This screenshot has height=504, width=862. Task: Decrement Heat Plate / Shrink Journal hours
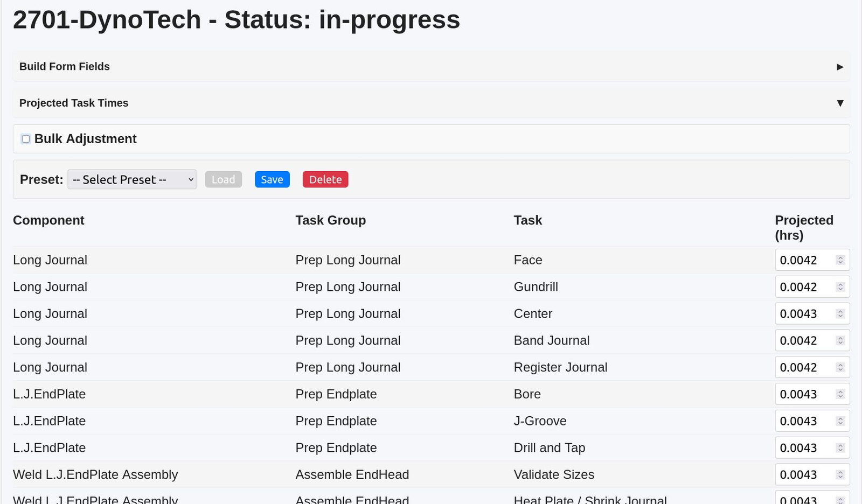[840, 502]
